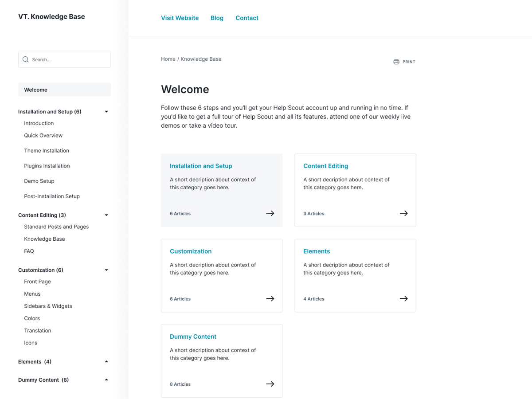
Task: Open the Knowledge Base breadcrumb
Action: click(x=201, y=59)
